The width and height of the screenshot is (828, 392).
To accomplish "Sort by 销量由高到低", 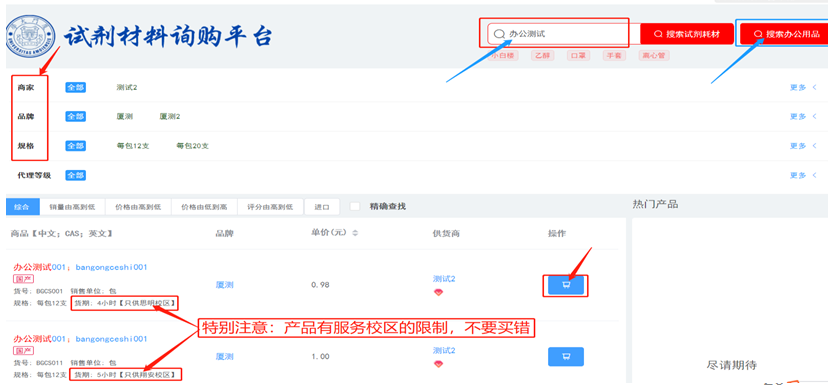I will pos(72,207).
